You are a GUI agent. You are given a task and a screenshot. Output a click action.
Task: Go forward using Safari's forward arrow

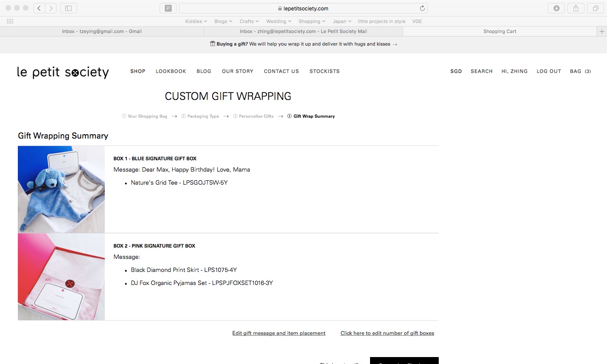(51, 8)
